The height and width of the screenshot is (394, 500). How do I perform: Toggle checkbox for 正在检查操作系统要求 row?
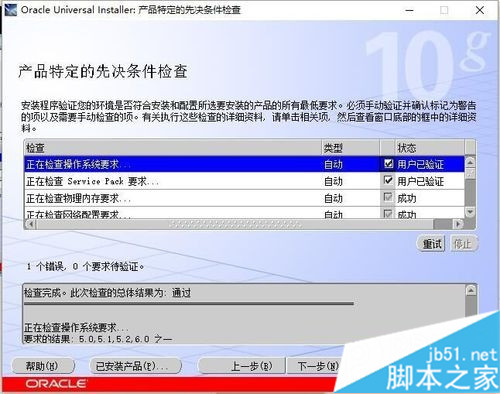click(388, 163)
